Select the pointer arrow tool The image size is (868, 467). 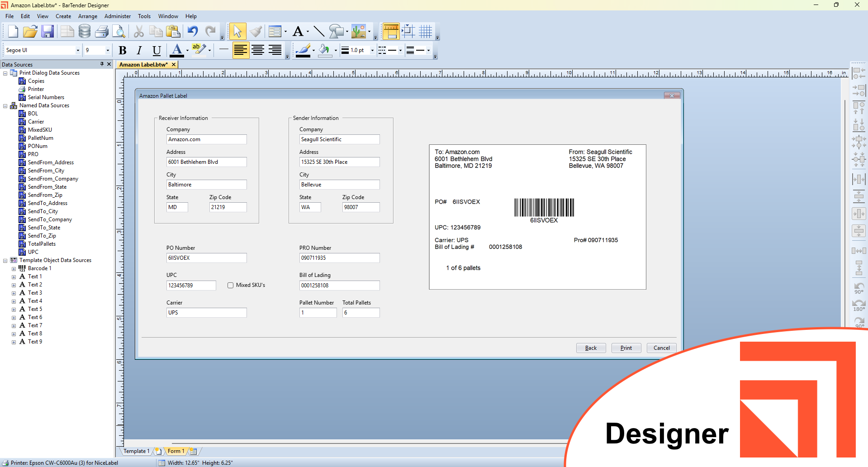(237, 32)
